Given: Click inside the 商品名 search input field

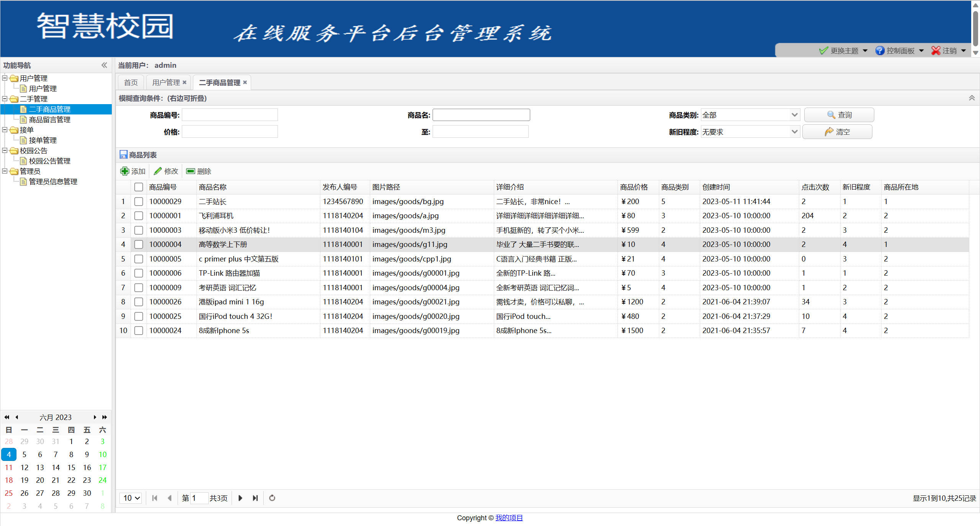Looking at the screenshot, I should tap(481, 114).
